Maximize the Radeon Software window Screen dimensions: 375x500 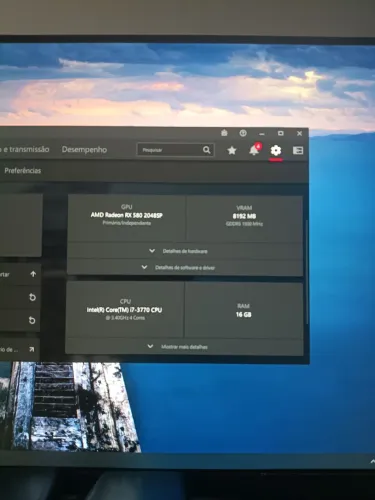[281, 133]
